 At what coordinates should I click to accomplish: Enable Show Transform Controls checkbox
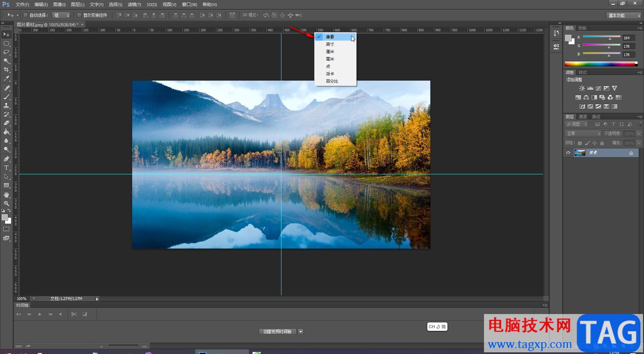79,15
